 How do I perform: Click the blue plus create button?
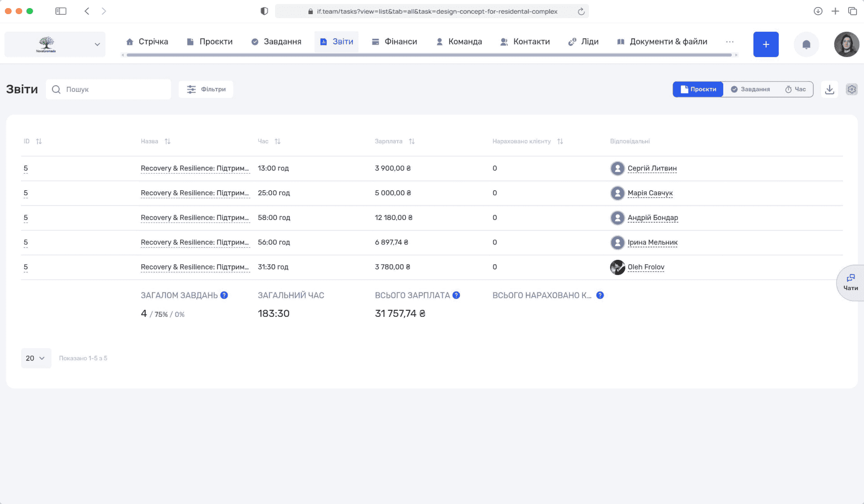pyautogui.click(x=766, y=44)
